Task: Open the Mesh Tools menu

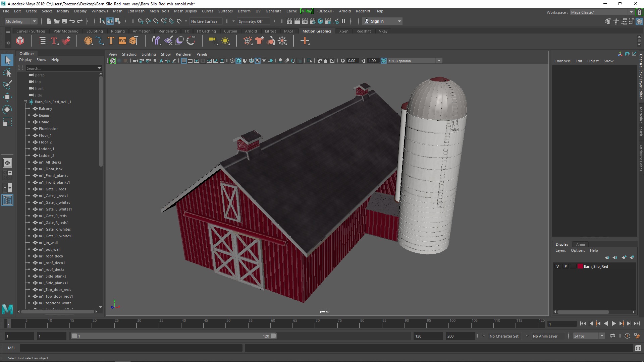Action: click(159, 11)
